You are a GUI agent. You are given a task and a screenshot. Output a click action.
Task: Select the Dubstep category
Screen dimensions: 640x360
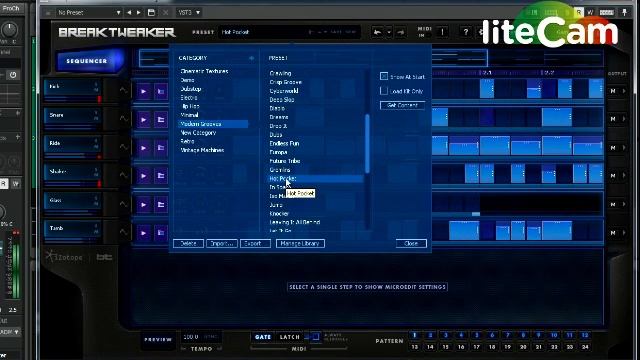[191, 89]
